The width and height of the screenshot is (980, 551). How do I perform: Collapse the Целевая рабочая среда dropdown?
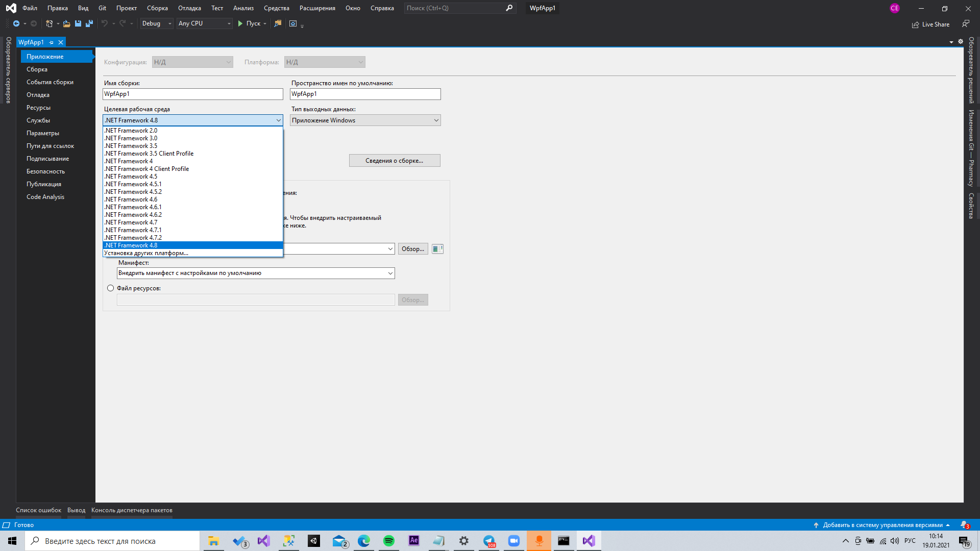click(x=278, y=120)
